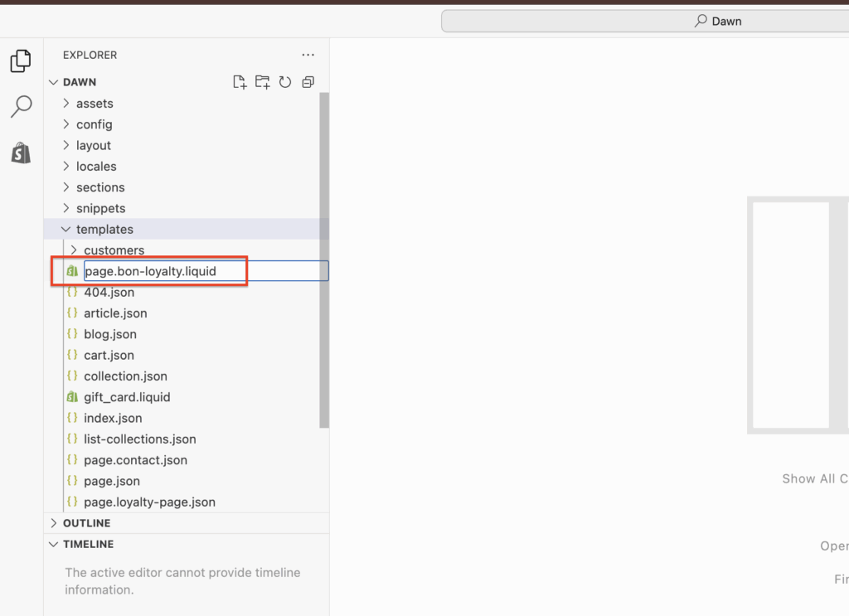Open the Search view icon
Image resolution: width=849 pixels, height=616 pixels.
tap(21, 106)
